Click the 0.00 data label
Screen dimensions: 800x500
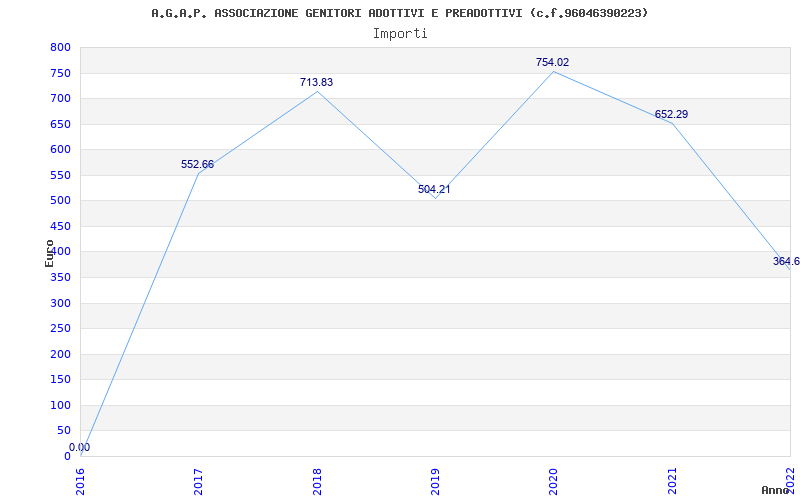pos(80,447)
